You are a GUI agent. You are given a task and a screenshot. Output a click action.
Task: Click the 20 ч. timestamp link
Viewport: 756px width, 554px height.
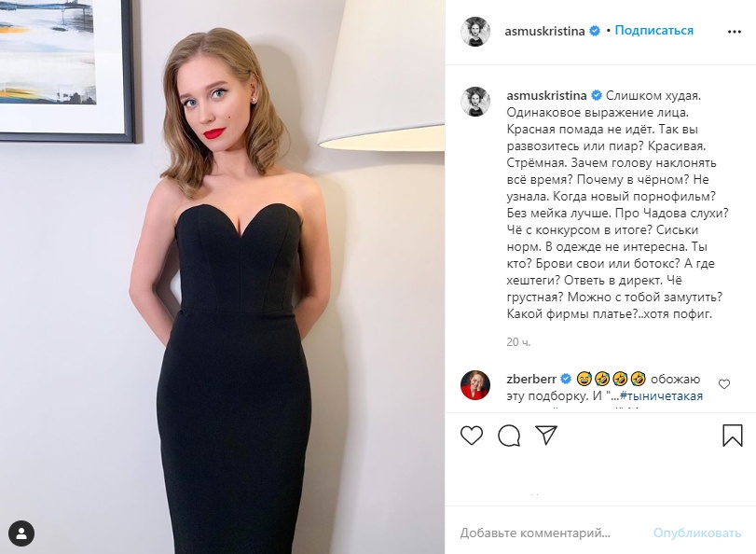pyautogui.click(x=518, y=342)
